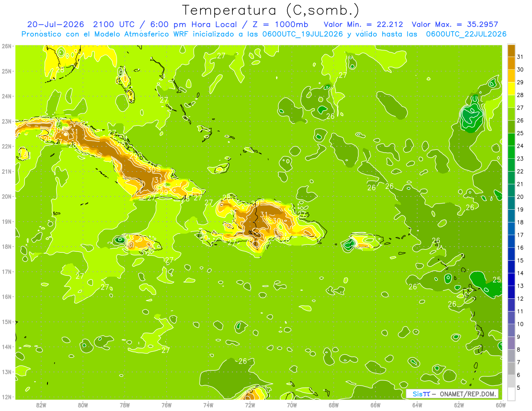The height and width of the screenshot is (411, 532).
Task: Click the 26 contour label near 13N 72W
Action: pyautogui.click(x=243, y=361)
